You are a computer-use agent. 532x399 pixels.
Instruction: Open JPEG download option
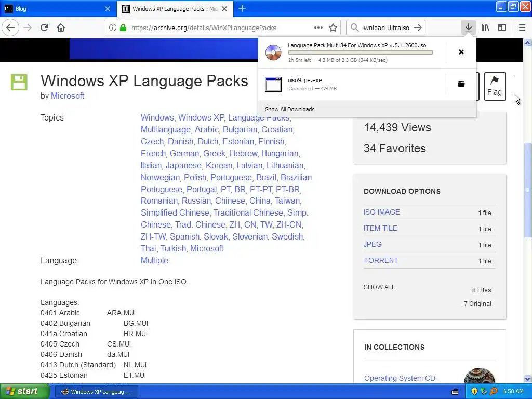tap(373, 244)
